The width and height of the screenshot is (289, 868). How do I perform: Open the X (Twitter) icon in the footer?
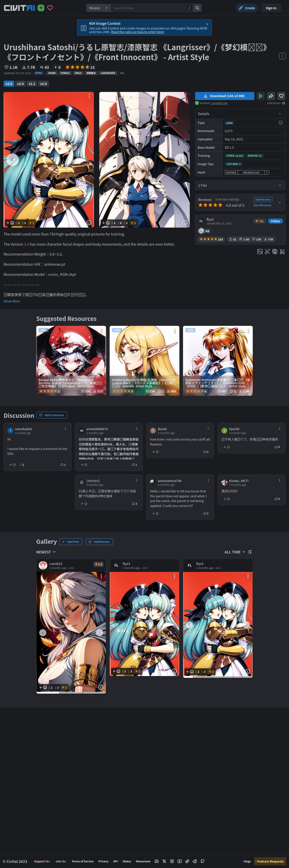pyautogui.click(x=164, y=861)
